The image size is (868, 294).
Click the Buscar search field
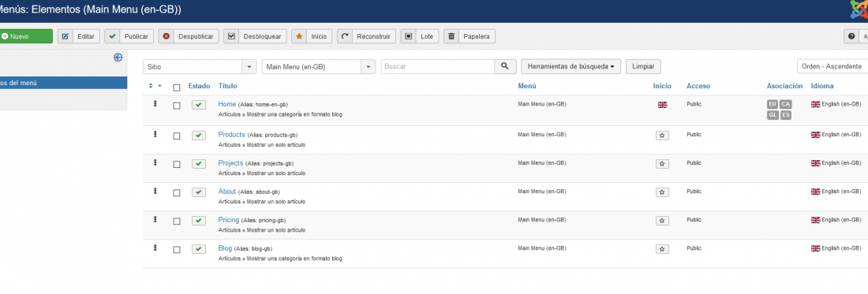pyautogui.click(x=438, y=66)
